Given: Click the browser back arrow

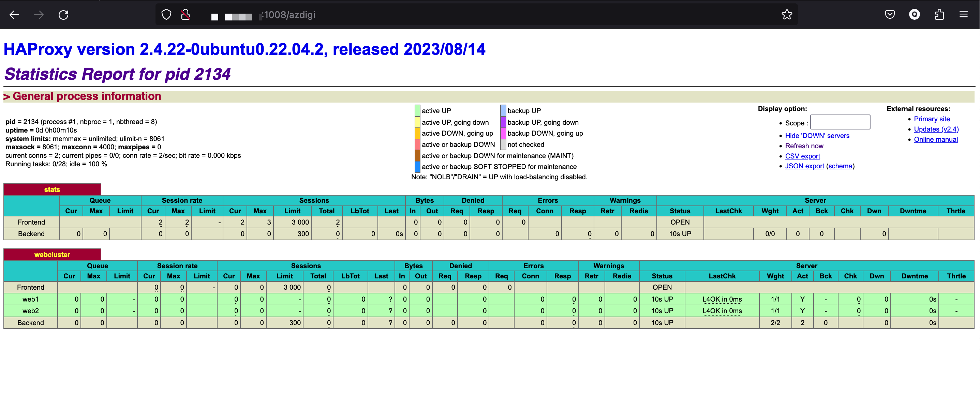Looking at the screenshot, I should pos(14,15).
